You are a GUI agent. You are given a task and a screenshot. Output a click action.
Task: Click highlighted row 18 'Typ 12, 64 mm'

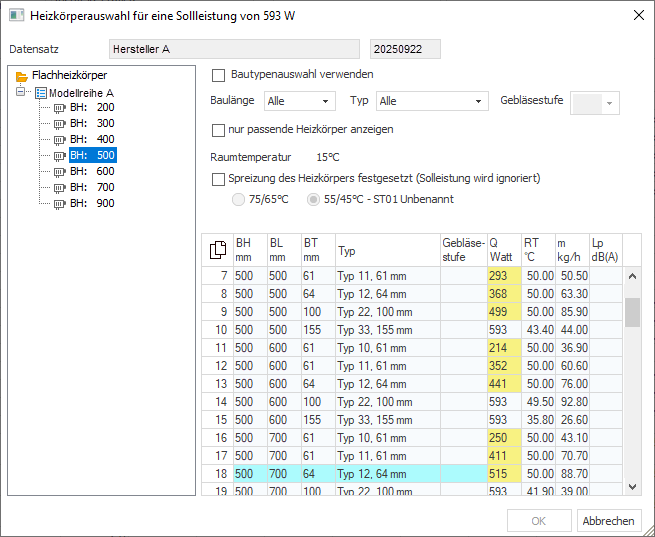pyautogui.click(x=388, y=474)
